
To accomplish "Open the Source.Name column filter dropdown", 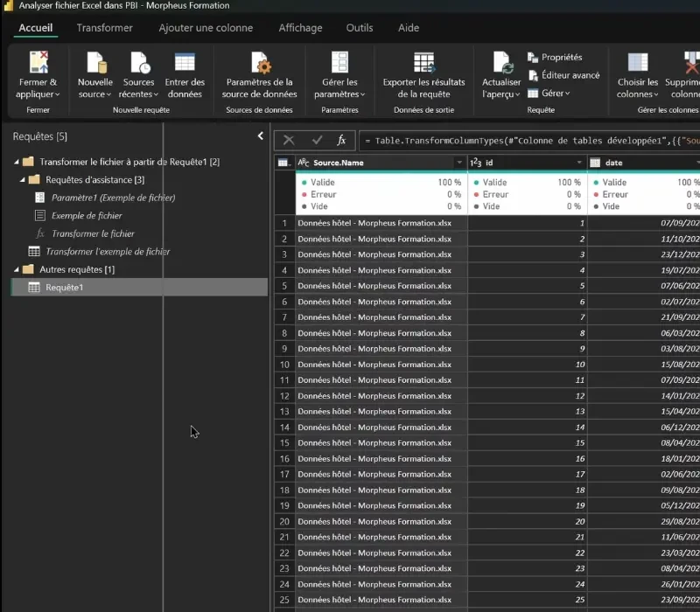I will pyautogui.click(x=458, y=163).
